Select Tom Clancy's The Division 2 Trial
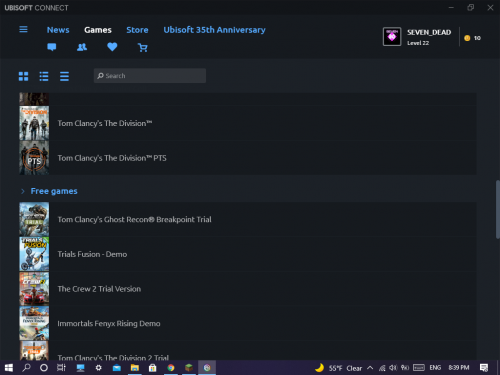The image size is (500, 375). [x=113, y=357]
